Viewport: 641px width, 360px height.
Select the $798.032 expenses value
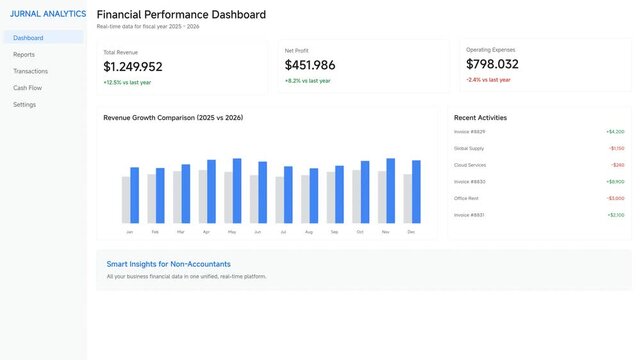(492, 64)
